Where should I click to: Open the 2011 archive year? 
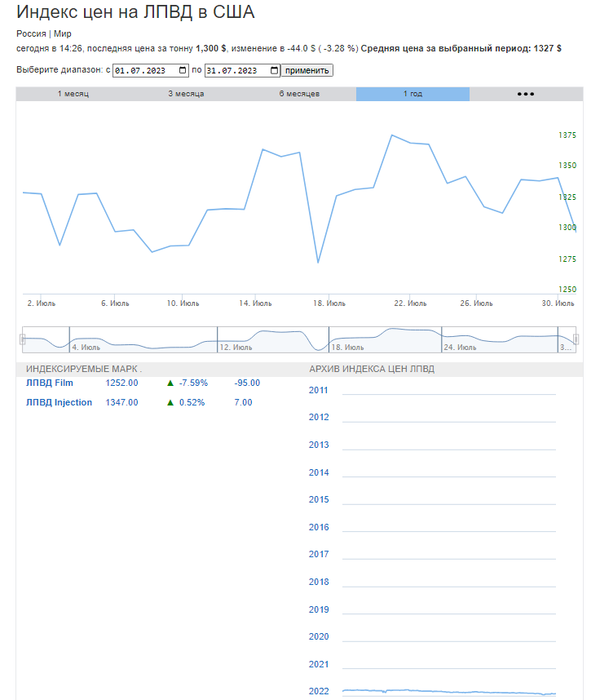click(x=319, y=390)
